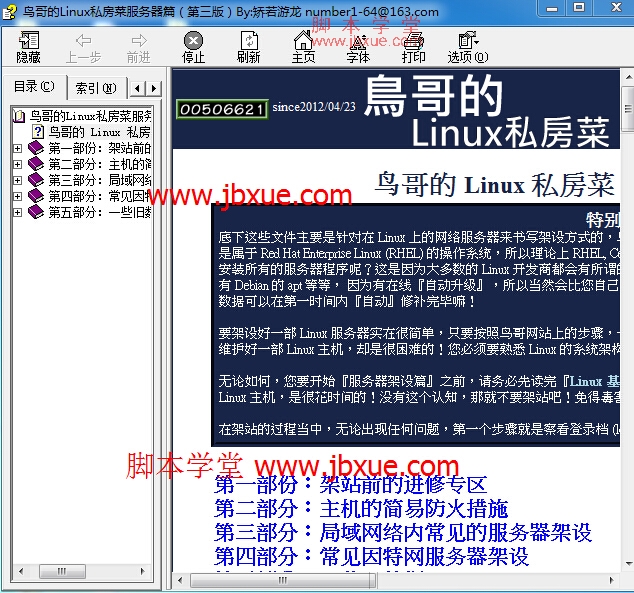
Task: Open link 第三部分：局域网络内常见的服务器架设
Action: click(403, 532)
